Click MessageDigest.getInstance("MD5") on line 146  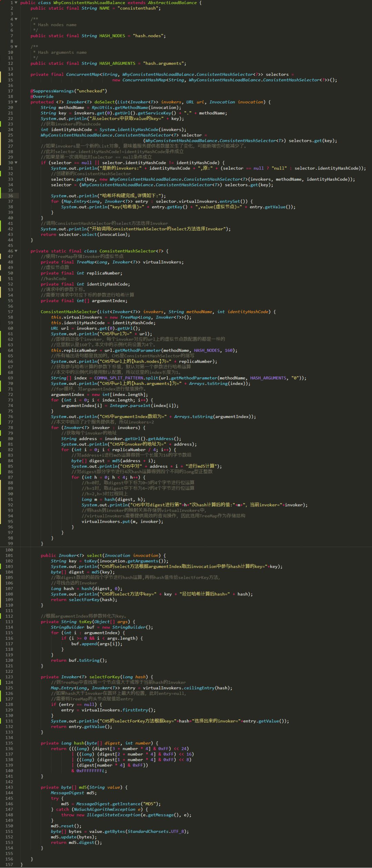point(118,804)
